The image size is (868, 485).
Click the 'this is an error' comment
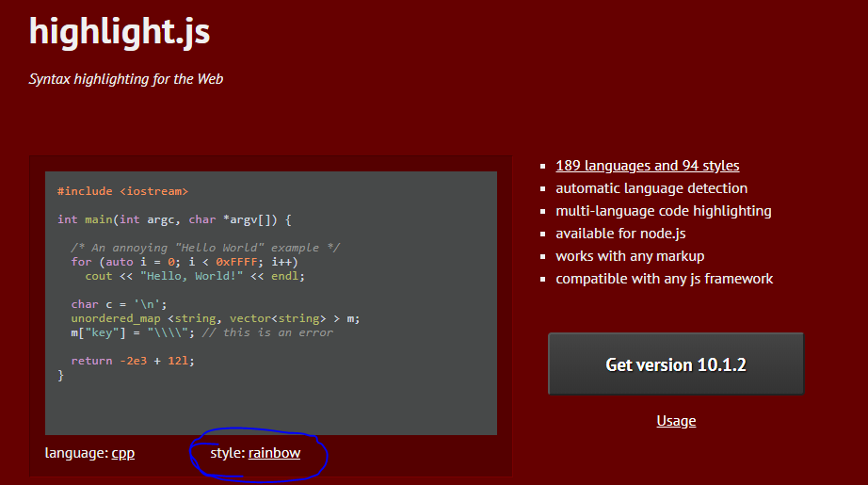[x=267, y=332]
